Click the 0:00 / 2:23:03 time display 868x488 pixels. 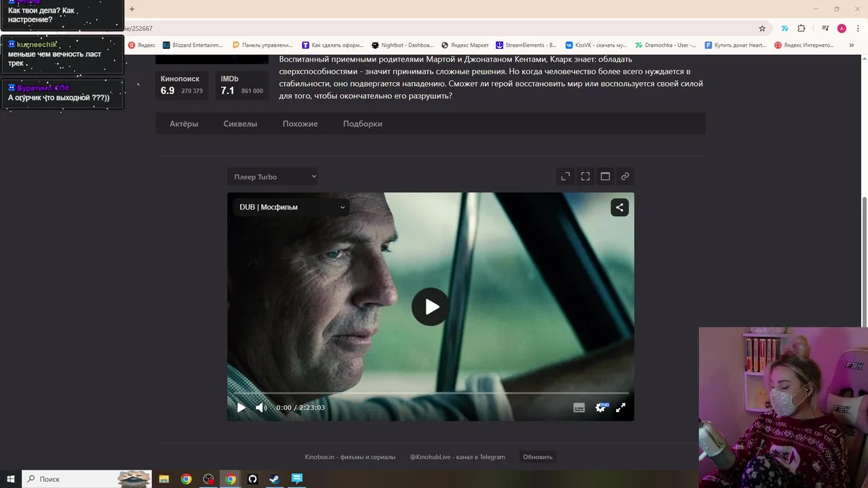tap(300, 407)
